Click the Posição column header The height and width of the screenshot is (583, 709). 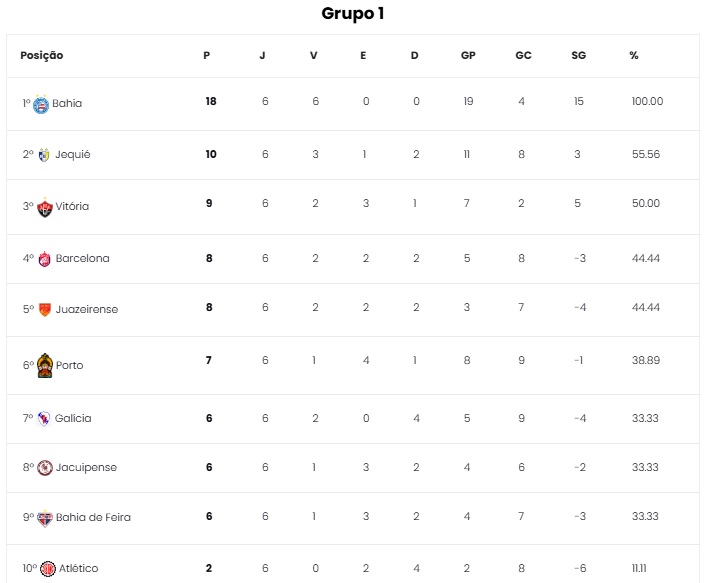42,56
